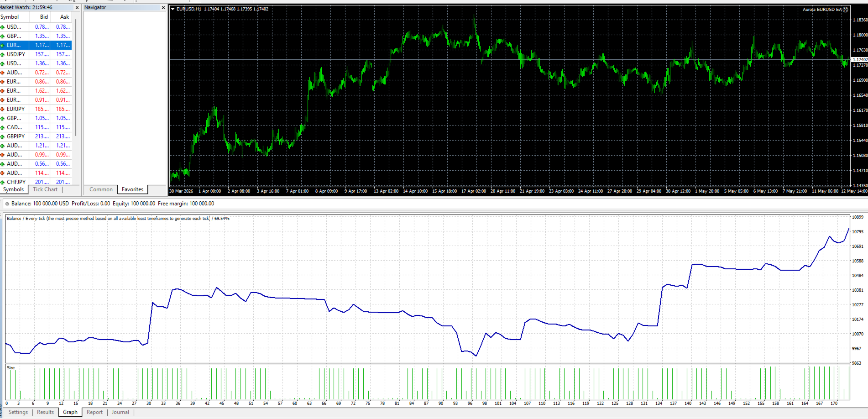Switch to the tester Results tab
Screen dimensions: 868x419
point(45,412)
